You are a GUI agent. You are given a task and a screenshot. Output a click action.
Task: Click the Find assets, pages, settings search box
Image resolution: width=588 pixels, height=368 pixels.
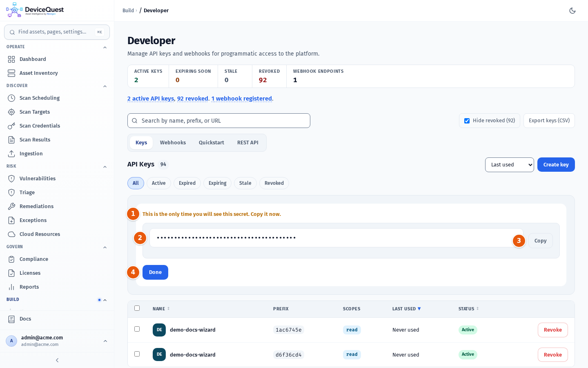(x=57, y=32)
